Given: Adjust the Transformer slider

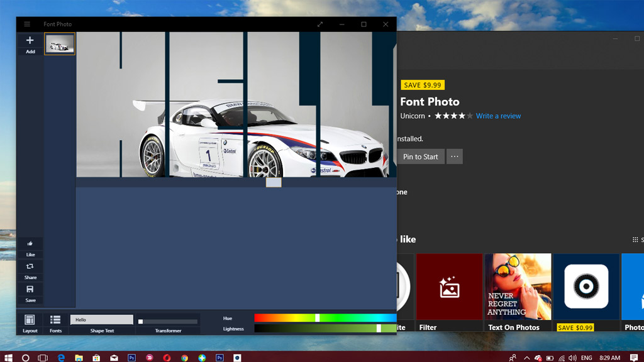Looking at the screenshot, I should pyautogui.click(x=168, y=321).
